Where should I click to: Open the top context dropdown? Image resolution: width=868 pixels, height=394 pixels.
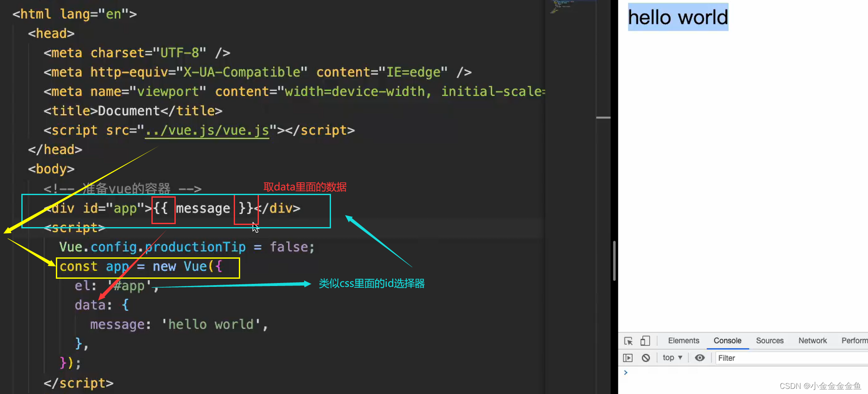tap(673, 358)
